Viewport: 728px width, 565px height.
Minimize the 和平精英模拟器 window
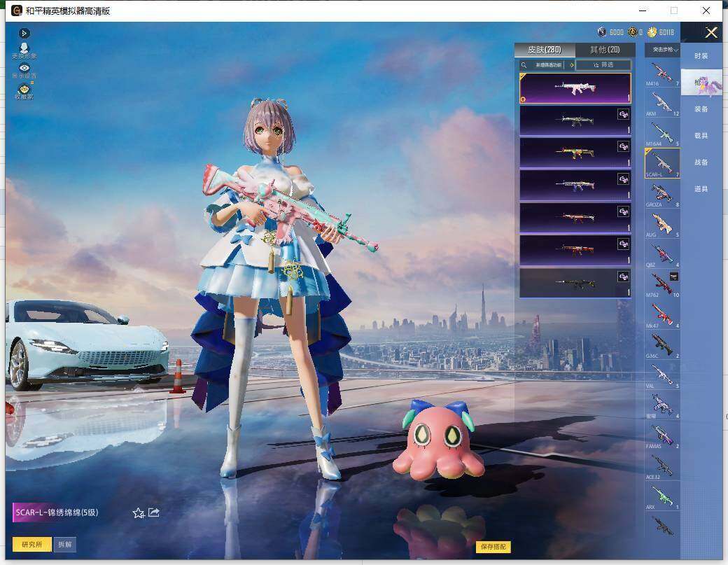643,11
